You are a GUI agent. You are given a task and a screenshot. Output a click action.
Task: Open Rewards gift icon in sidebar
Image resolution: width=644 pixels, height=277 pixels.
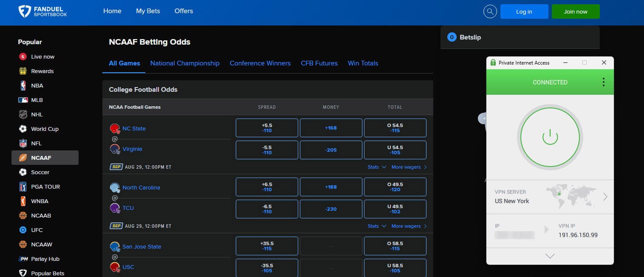(23, 71)
